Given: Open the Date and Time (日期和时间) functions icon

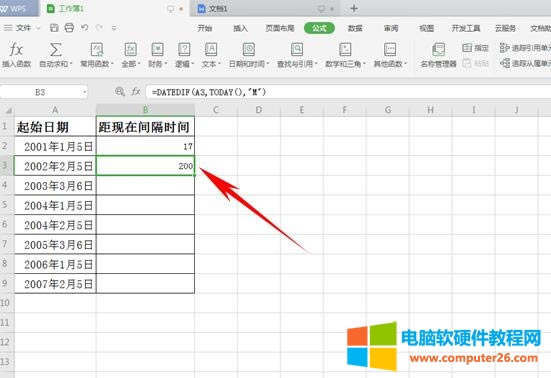Looking at the screenshot, I should tap(249, 50).
